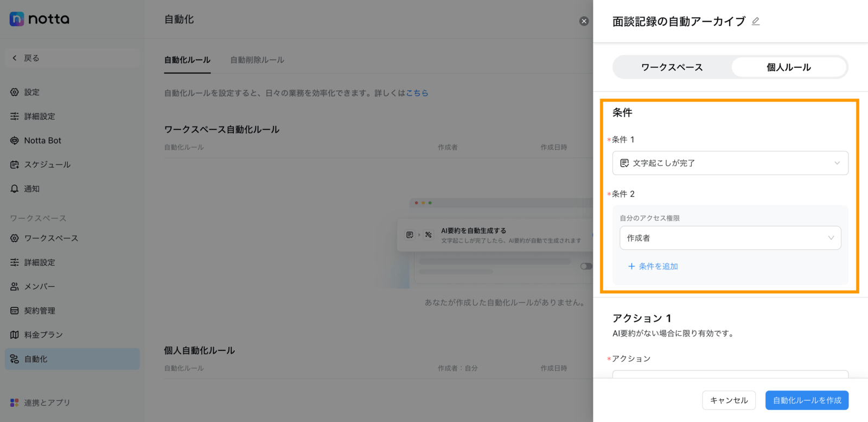Click the 設定 gear icon
The width and height of the screenshot is (868, 422).
pos(15,92)
